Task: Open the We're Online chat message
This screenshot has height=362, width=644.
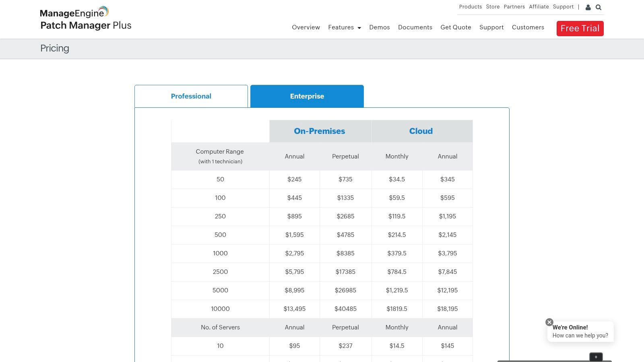Action: [x=580, y=331]
